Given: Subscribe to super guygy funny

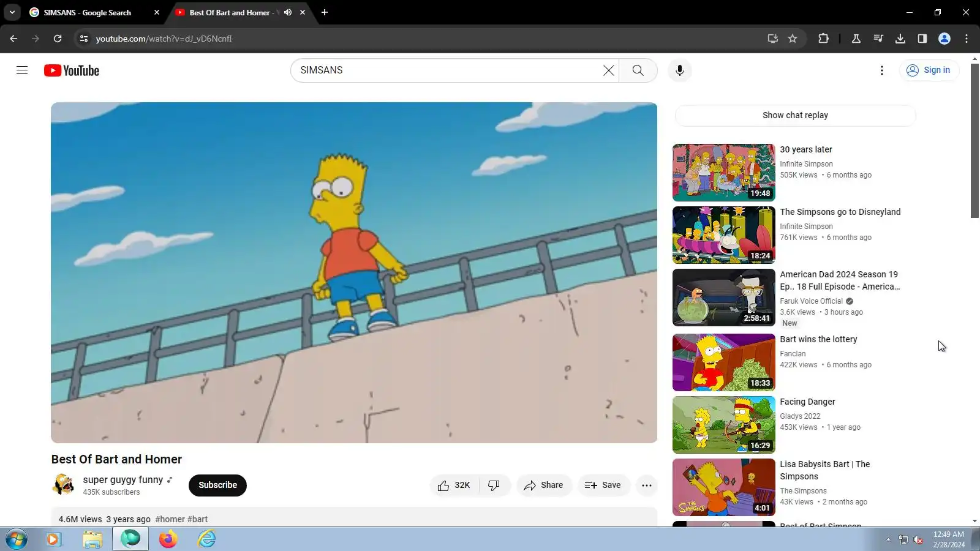Looking at the screenshot, I should tap(217, 485).
